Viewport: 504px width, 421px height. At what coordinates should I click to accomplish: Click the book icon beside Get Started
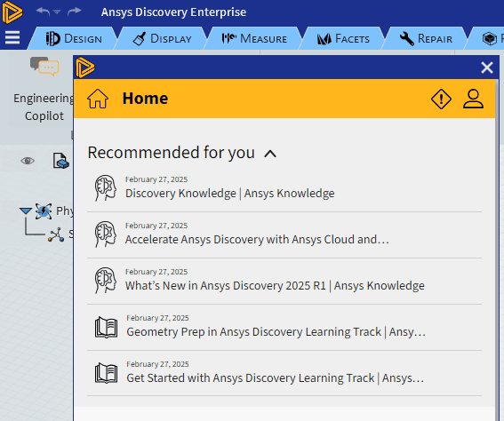106,373
